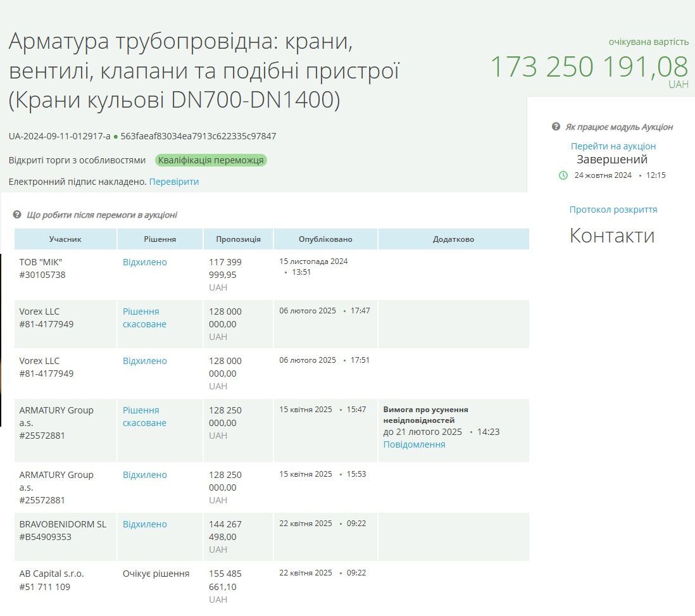Click the question mark icon beside 'Як працює модуль Аукціон'
The width and height of the screenshot is (695, 616).
tap(556, 127)
